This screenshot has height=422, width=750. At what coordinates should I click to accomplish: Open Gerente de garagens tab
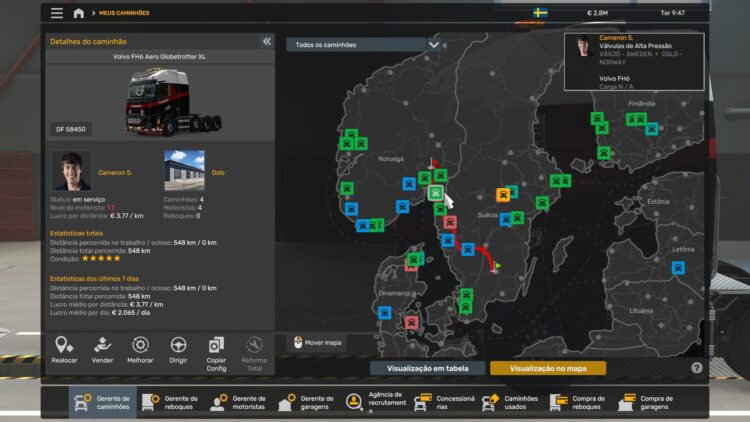306,402
